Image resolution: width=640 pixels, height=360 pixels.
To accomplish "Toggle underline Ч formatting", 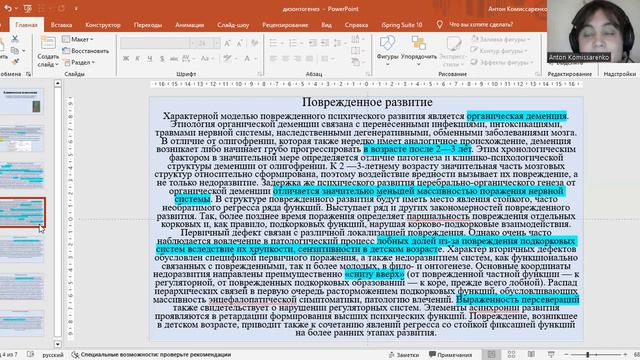I will click(x=150, y=59).
